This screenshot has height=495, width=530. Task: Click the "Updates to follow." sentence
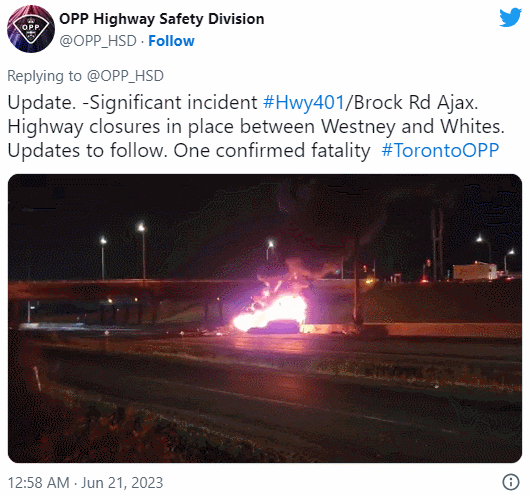[88, 150]
